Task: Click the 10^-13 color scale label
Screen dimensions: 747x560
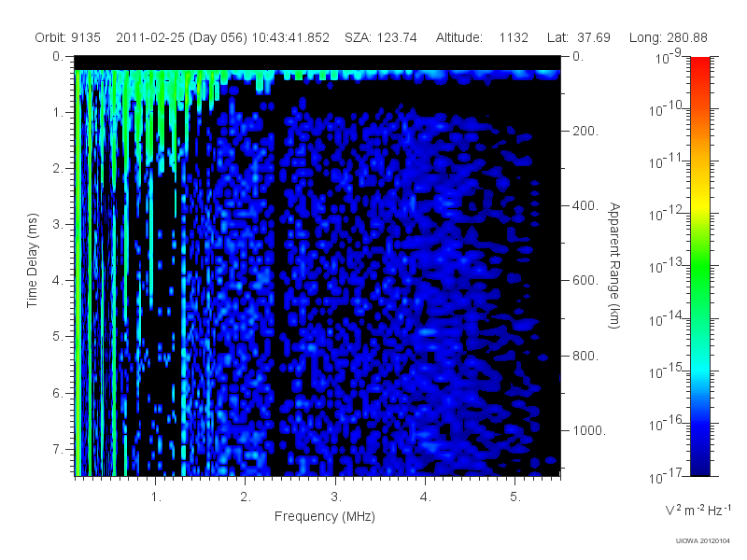Action: (x=666, y=266)
